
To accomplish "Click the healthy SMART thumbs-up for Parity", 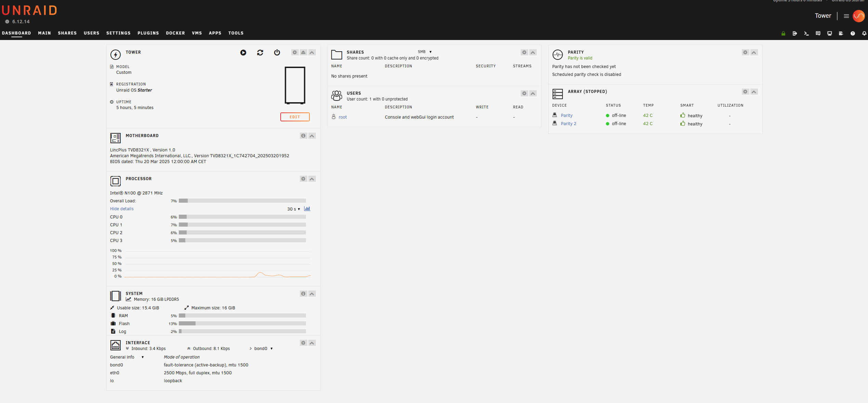I will coord(683,115).
